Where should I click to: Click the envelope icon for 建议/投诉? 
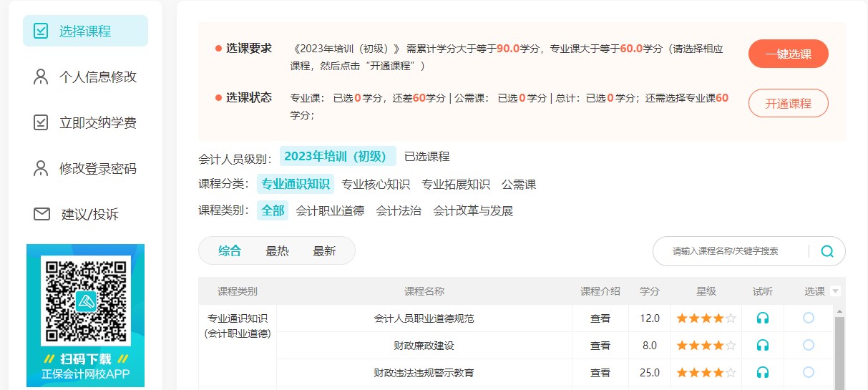41,215
